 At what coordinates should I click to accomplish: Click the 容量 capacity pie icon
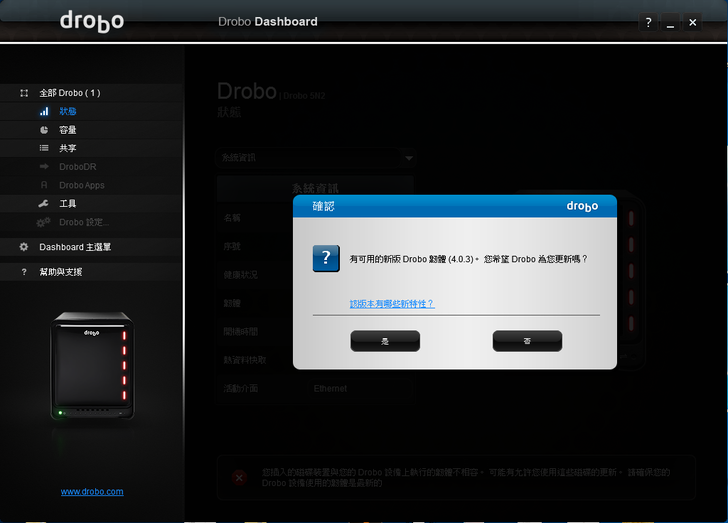click(44, 130)
